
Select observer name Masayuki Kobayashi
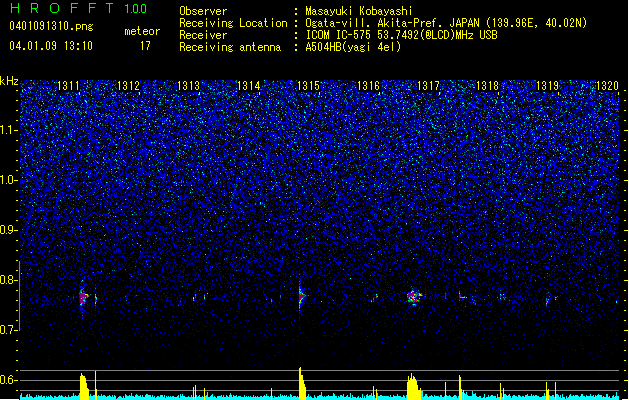359,11
